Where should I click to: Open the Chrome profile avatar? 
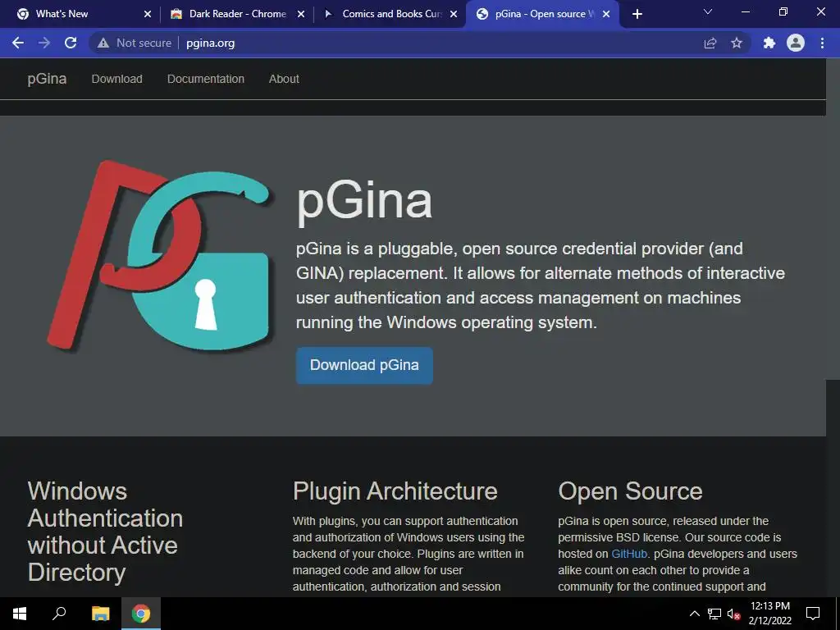tap(796, 43)
